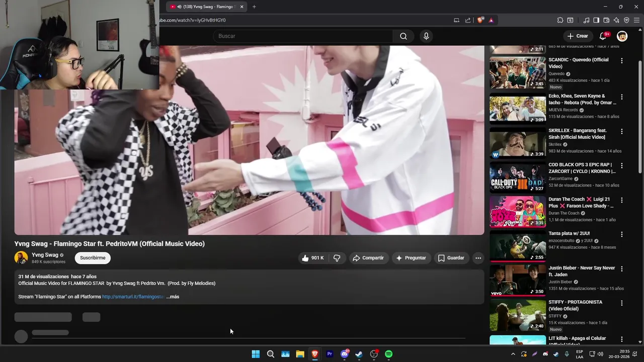Open Brave playlist music note icon

[586, 20]
